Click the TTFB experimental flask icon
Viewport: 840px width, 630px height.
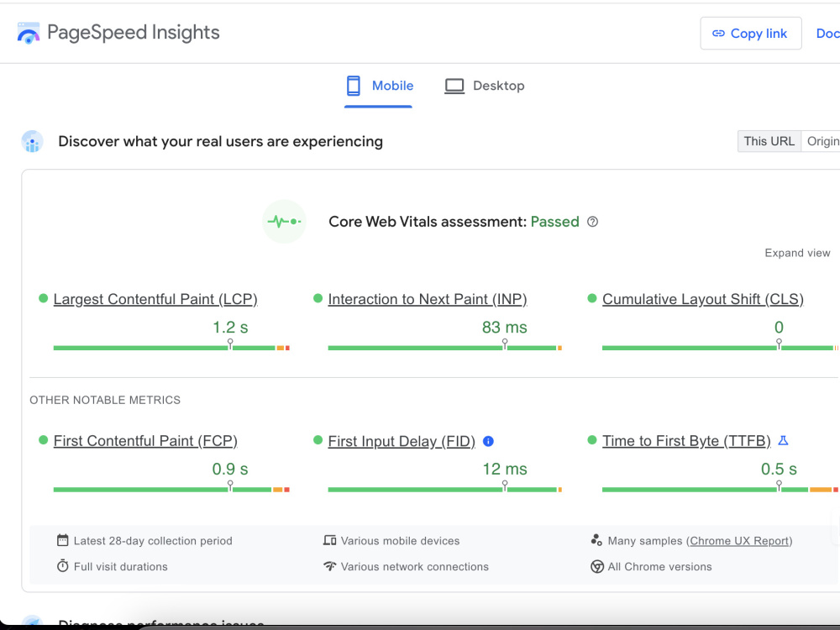coord(783,441)
